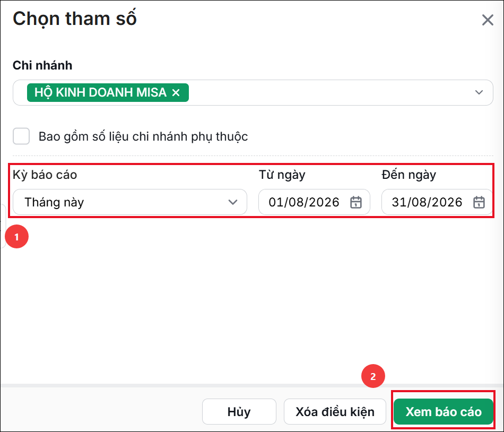The image size is (504, 432).
Task: Open the Đến ngày calendar picker icon
Action: 479,202
